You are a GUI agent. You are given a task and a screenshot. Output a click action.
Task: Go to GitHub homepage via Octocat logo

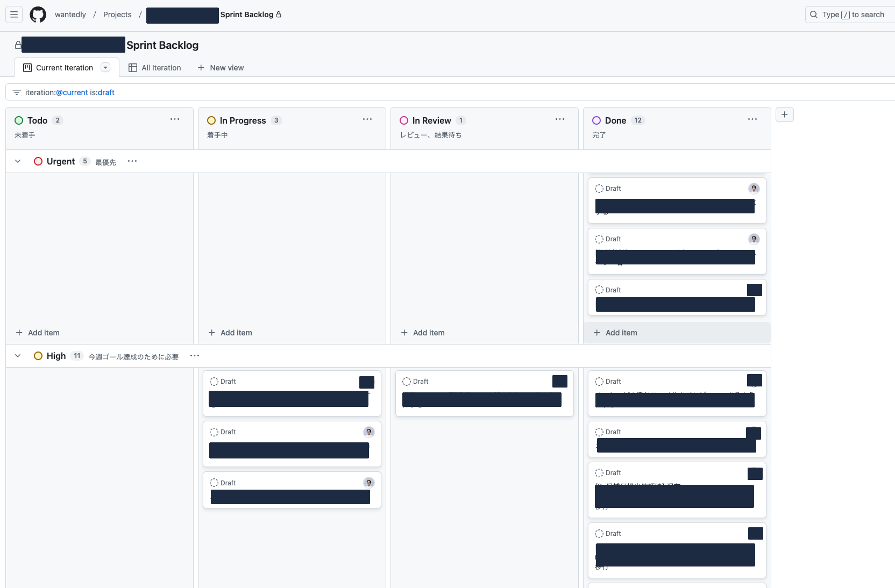coord(38,15)
